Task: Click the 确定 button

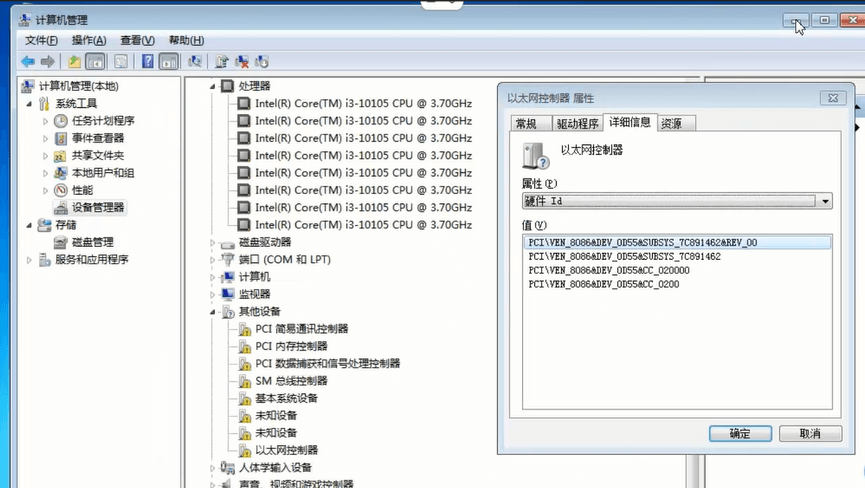Action: (x=740, y=433)
